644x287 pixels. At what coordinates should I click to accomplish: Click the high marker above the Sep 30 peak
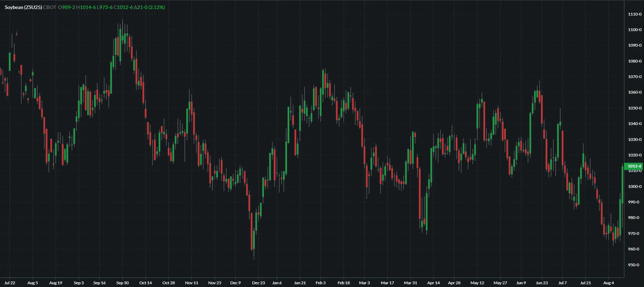(123, 20)
